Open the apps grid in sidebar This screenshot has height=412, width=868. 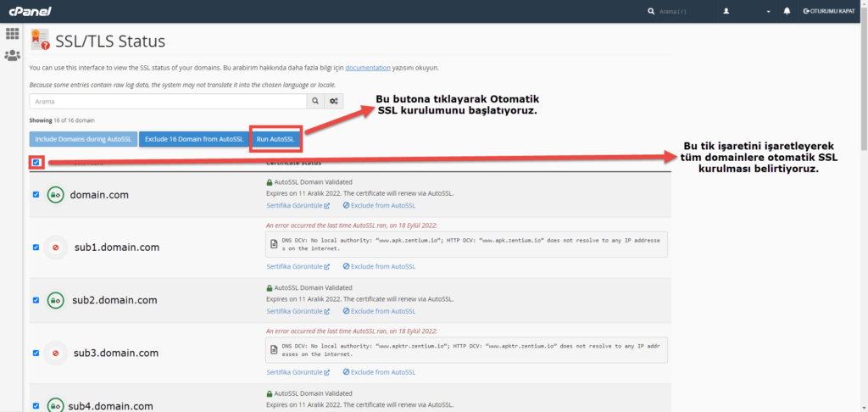(12, 34)
